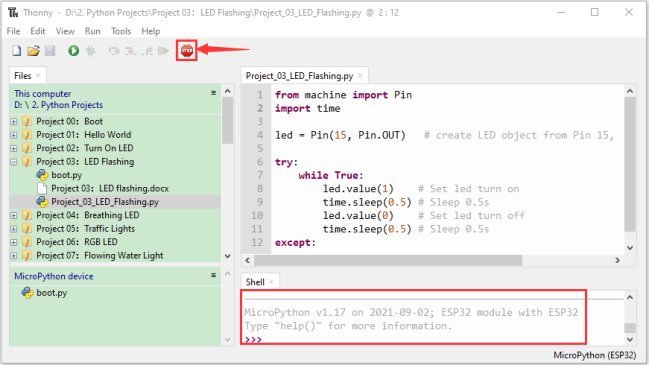Click the Resume debugger icon
This screenshot has width=649, height=366.
[163, 51]
